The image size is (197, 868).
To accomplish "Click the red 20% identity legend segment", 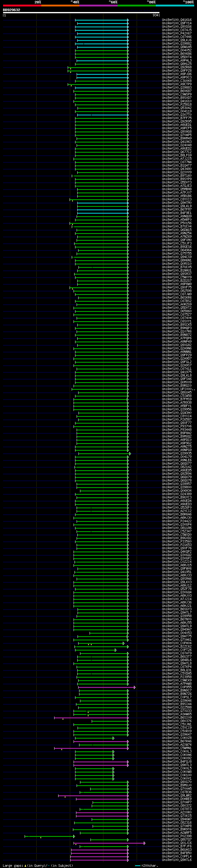I will [22, 6].
